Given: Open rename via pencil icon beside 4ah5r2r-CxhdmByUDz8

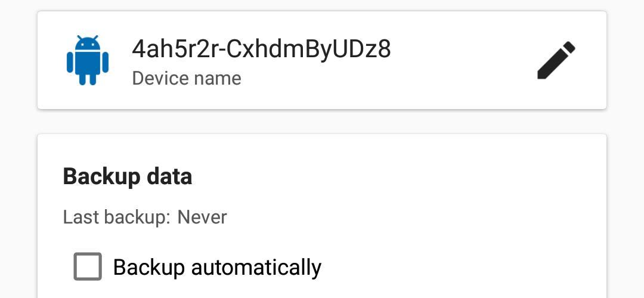Looking at the screenshot, I should pos(556,60).
